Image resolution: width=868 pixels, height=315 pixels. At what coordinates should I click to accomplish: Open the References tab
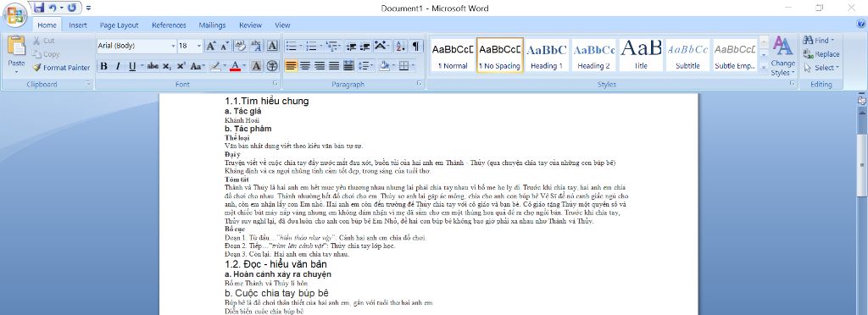pos(169,25)
